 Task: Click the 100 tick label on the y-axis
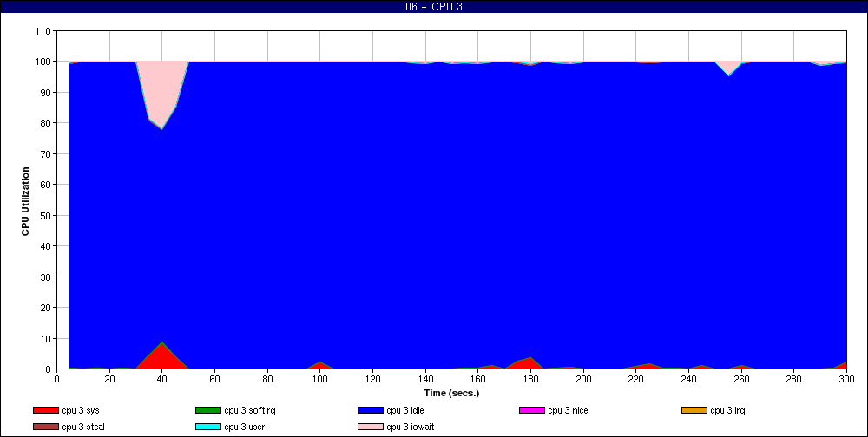point(43,62)
